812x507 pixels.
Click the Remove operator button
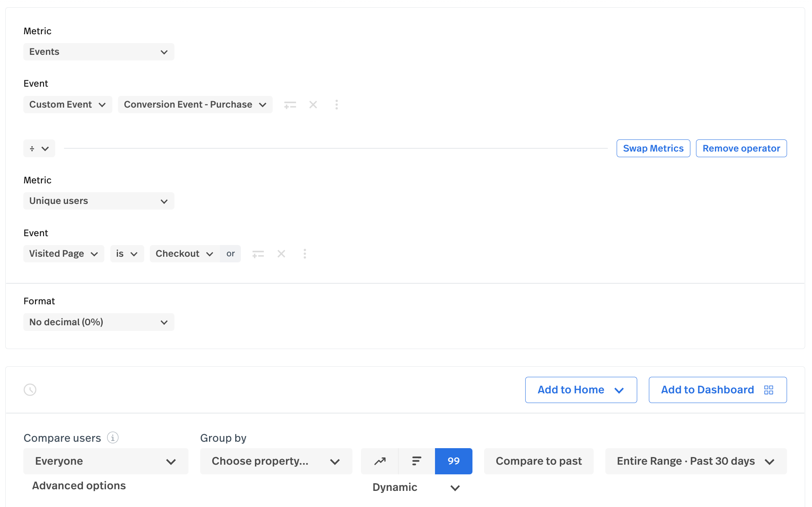[x=741, y=148]
